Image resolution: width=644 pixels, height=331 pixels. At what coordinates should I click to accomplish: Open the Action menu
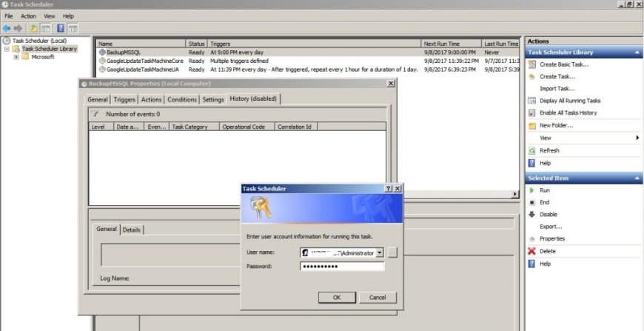coord(28,16)
